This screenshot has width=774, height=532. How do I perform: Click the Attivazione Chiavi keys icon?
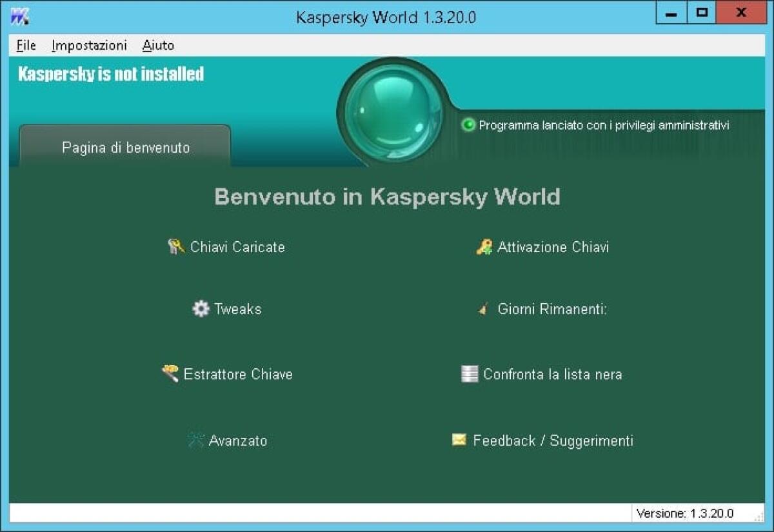[484, 246]
